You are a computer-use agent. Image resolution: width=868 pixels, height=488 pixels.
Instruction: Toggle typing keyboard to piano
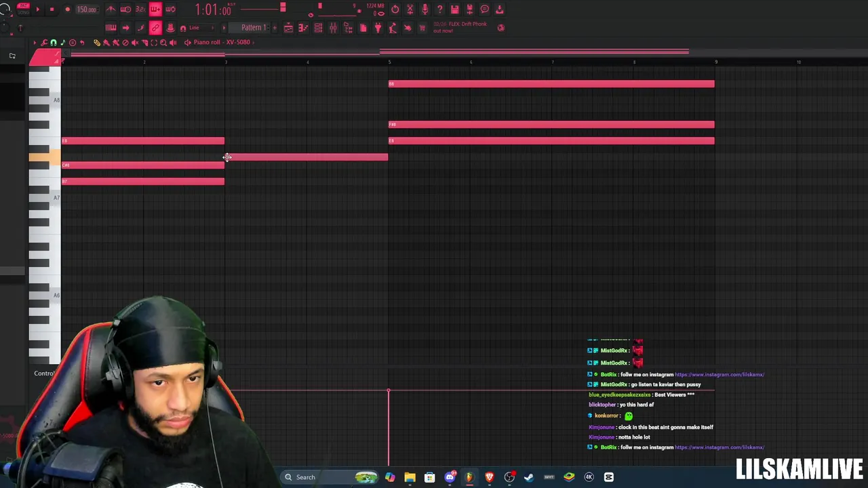tap(111, 28)
